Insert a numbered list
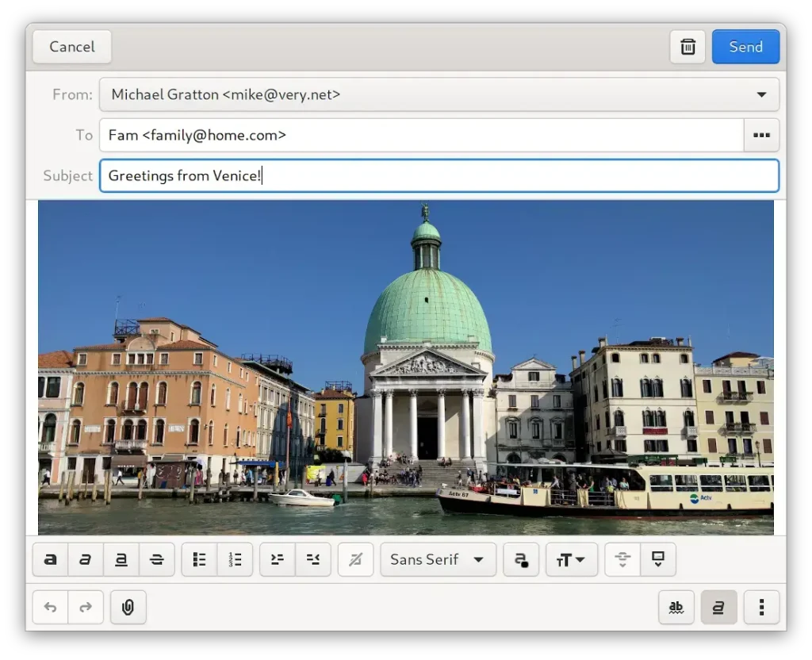812x660 pixels. (235, 559)
